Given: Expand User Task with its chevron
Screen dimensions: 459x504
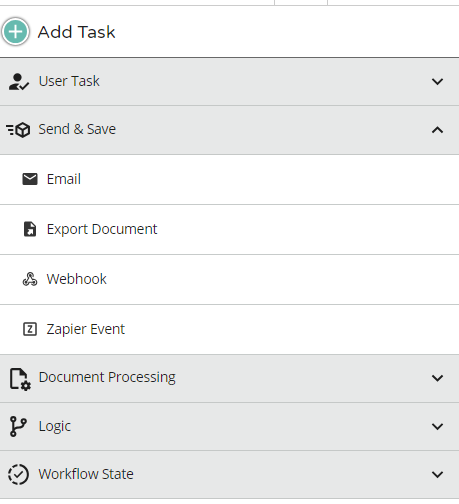Looking at the screenshot, I should click(x=437, y=81).
